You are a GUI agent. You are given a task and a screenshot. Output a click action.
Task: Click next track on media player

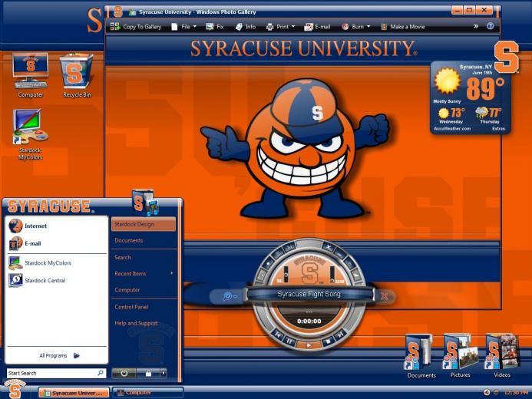[x=339, y=335]
